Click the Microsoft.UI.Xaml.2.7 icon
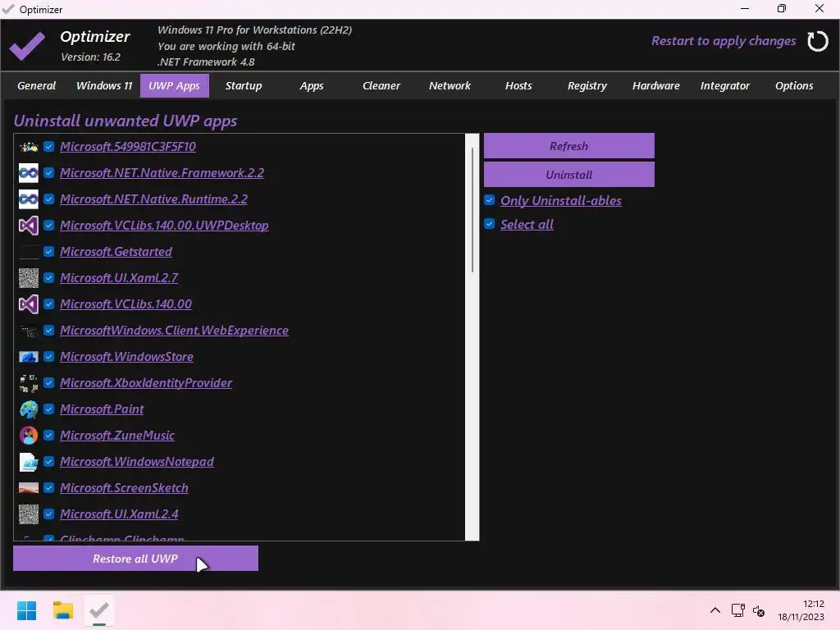 [29, 278]
